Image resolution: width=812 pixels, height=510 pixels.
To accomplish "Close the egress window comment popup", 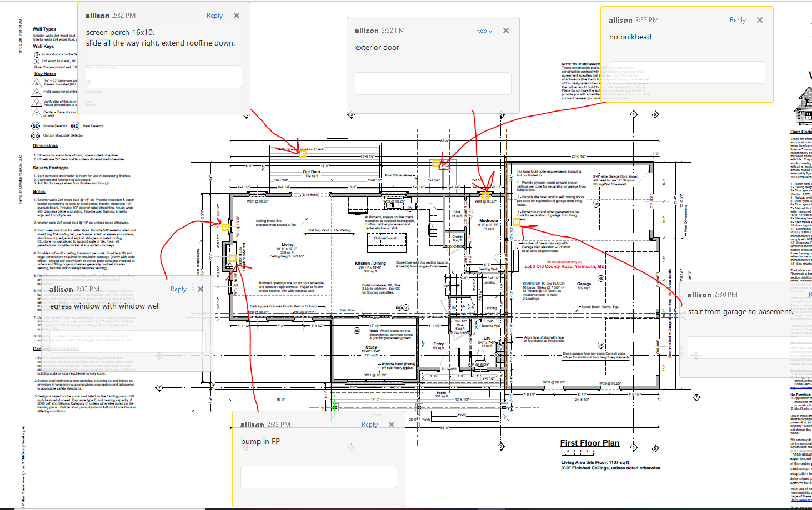I will click(201, 289).
